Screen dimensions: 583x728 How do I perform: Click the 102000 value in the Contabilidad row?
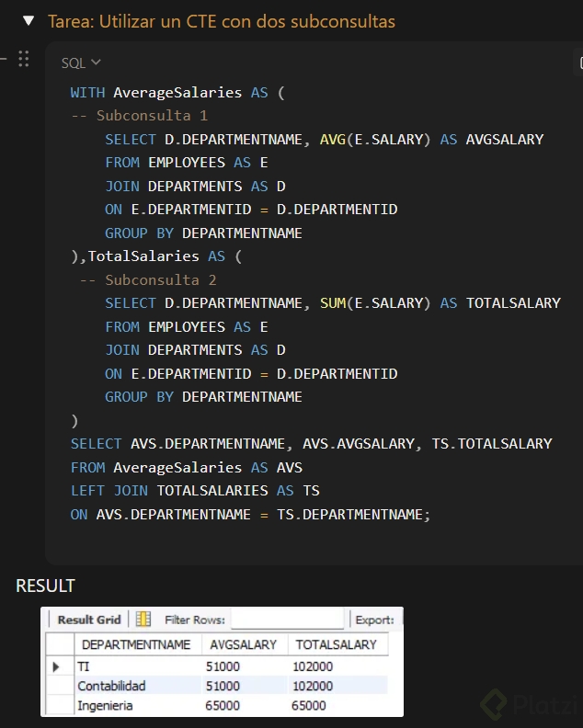pos(313,686)
